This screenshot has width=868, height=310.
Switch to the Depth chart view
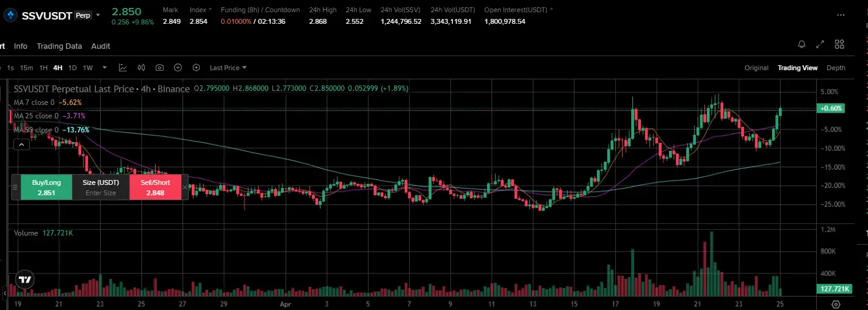836,68
